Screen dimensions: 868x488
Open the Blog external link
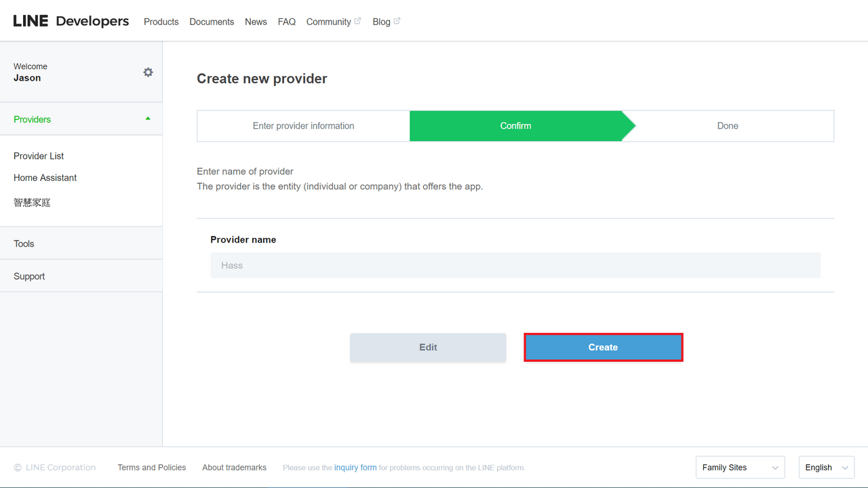pyautogui.click(x=387, y=22)
